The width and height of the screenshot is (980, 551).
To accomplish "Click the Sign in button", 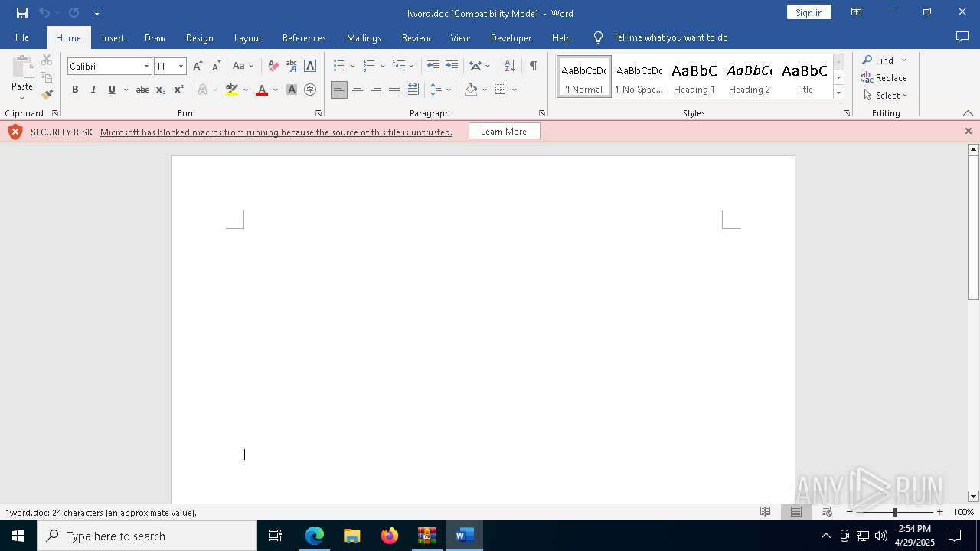I will point(809,12).
